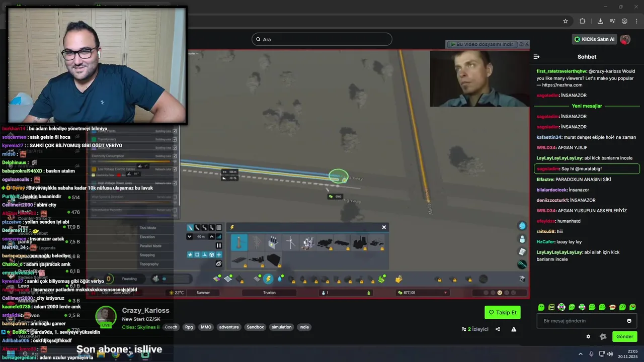
Task: Select the simple curve tool mode
Action: (197, 228)
